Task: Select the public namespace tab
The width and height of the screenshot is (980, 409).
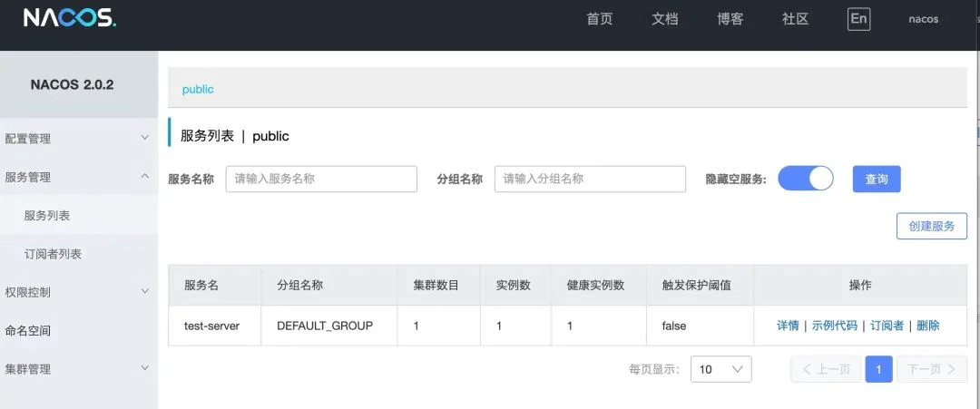Action: (x=198, y=90)
